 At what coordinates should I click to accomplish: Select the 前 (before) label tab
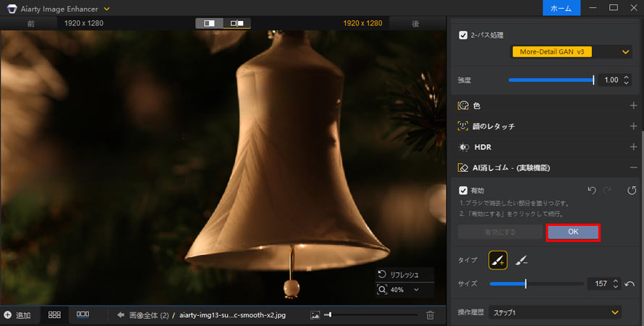31,23
